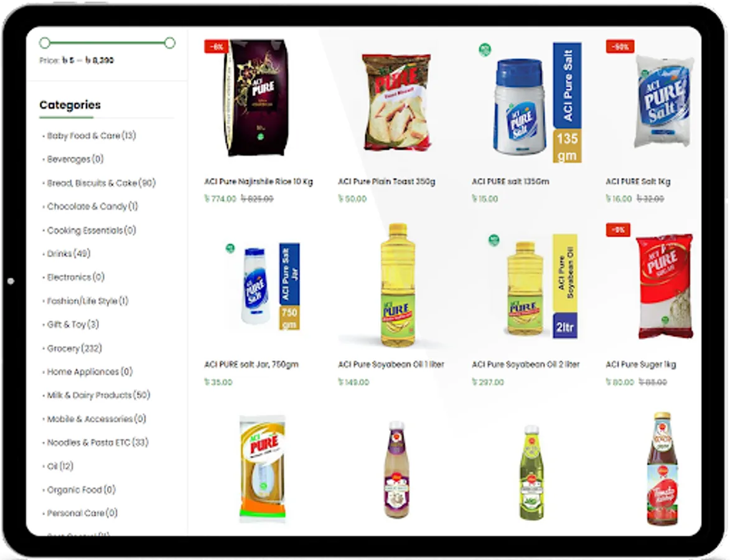Open the ACI Pure Plain Toast 350g image
This screenshot has height=560, width=730.
[x=396, y=102]
